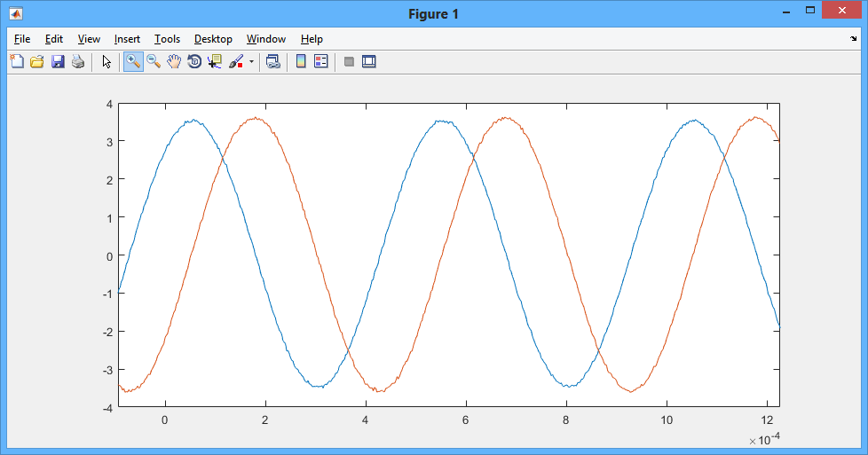This screenshot has width=868, height=455.
Task: Click the x-axis exponent label ×10^-4
Action: tap(764, 439)
